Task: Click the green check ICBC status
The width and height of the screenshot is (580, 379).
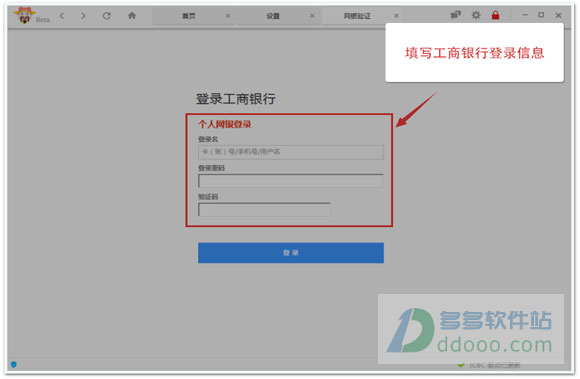Action: click(x=489, y=365)
